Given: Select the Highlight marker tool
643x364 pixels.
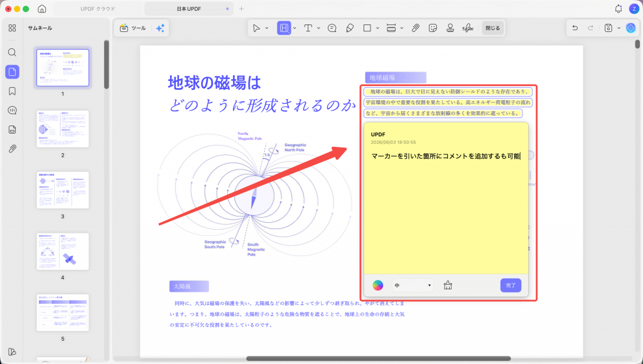Looking at the screenshot, I should coord(284,28).
